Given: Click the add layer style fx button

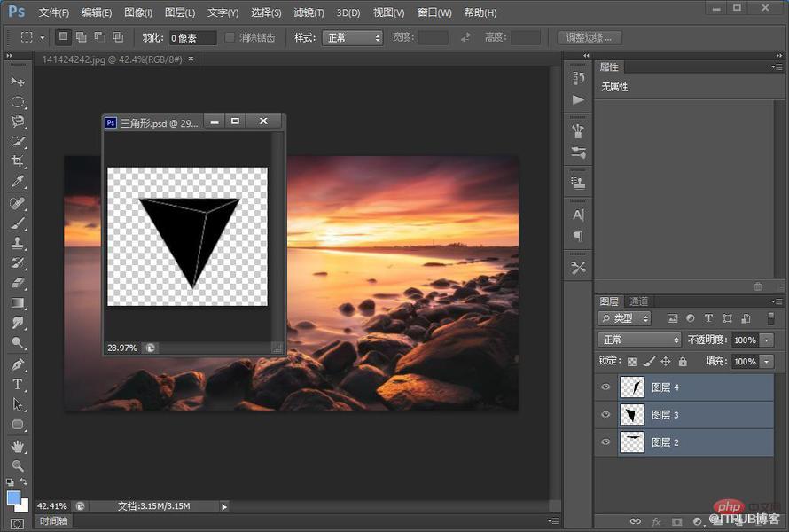Looking at the screenshot, I should (x=656, y=521).
